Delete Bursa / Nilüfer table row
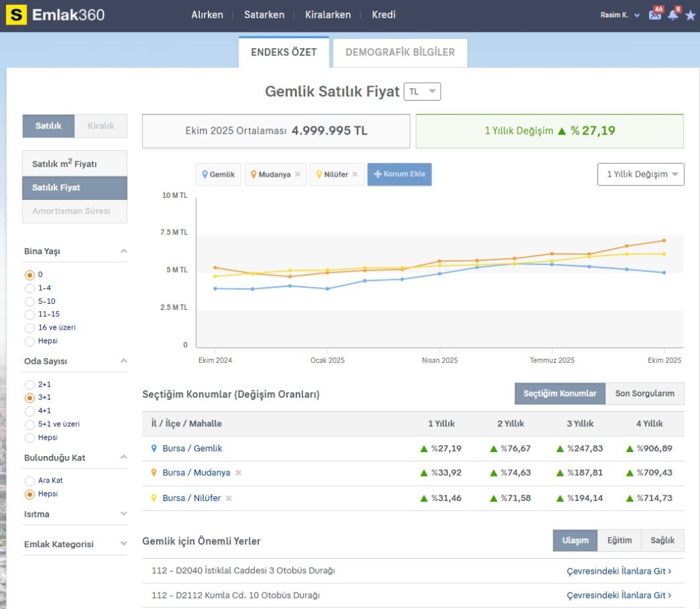 tap(229, 498)
